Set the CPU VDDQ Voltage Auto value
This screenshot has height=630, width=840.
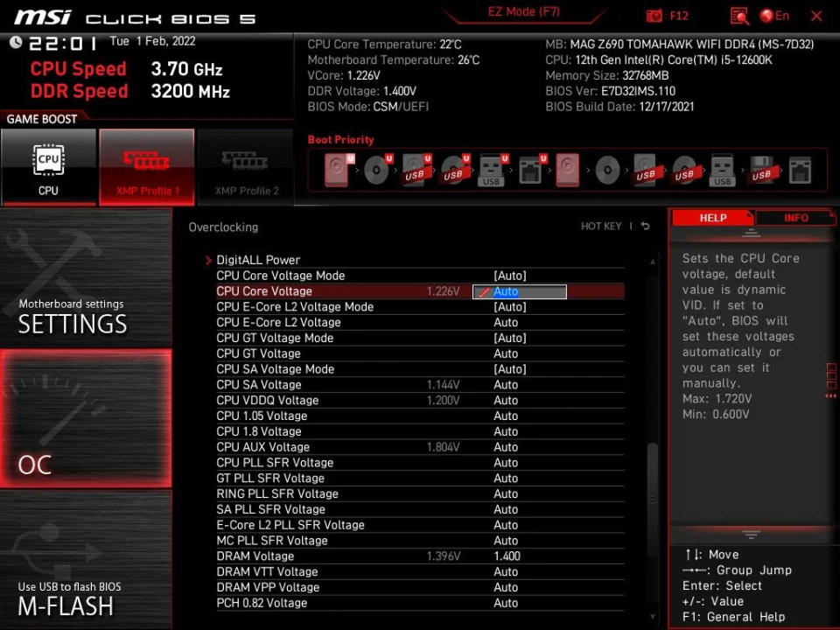click(x=506, y=400)
